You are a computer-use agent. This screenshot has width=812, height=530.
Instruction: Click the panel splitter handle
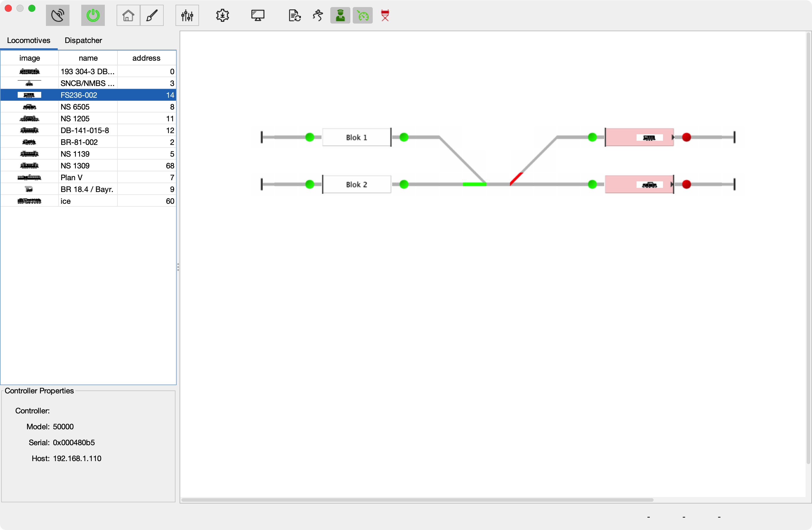[x=178, y=267]
